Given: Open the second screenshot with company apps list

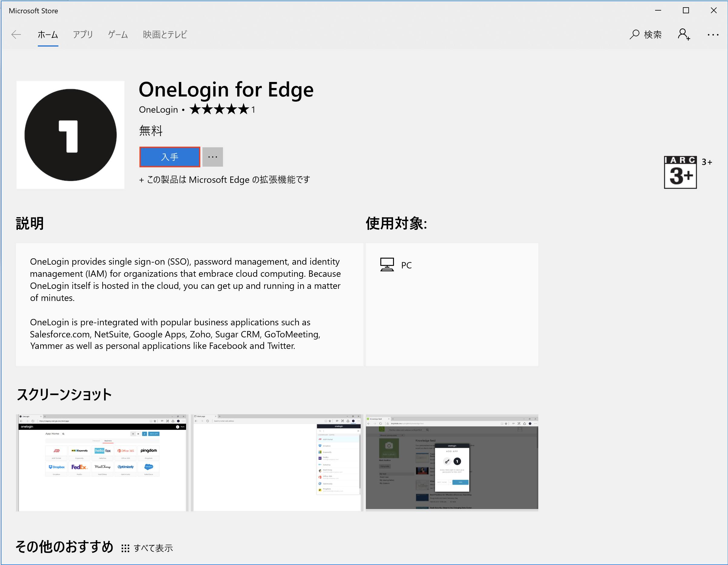Looking at the screenshot, I should coord(277,463).
